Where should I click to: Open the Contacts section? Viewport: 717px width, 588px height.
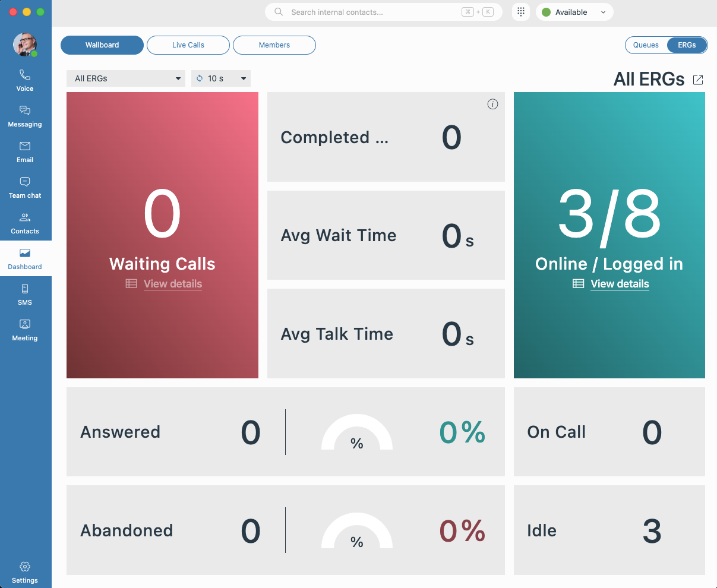click(25, 223)
